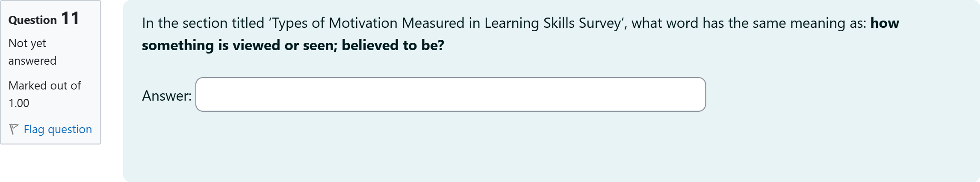The image size is (980, 182).
Task: Click bold phrase "believed to be?"
Action: pos(393,45)
